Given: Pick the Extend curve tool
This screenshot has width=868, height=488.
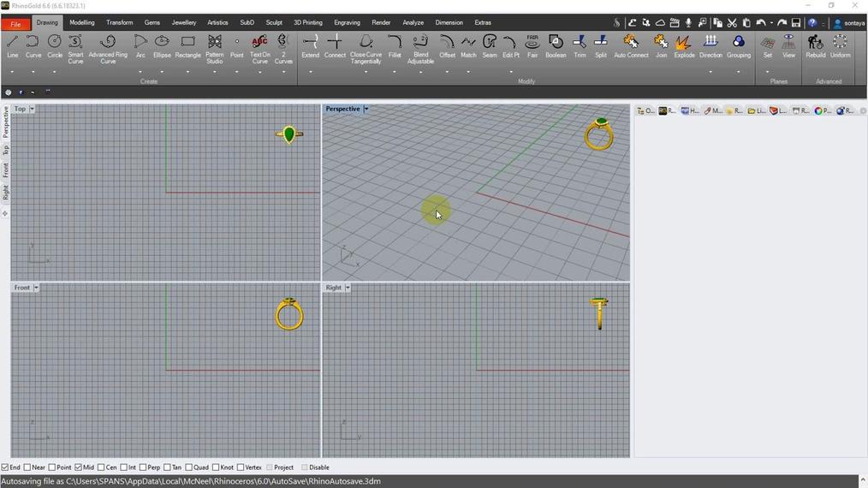Looking at the screenshot, I should click(x=310, y=46).
